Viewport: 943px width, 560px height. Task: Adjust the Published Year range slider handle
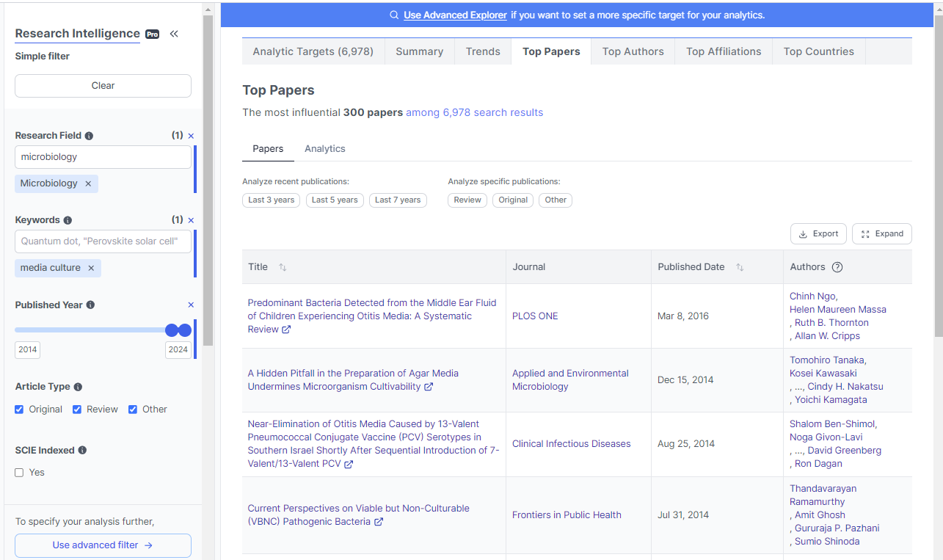tap(185, 330)
